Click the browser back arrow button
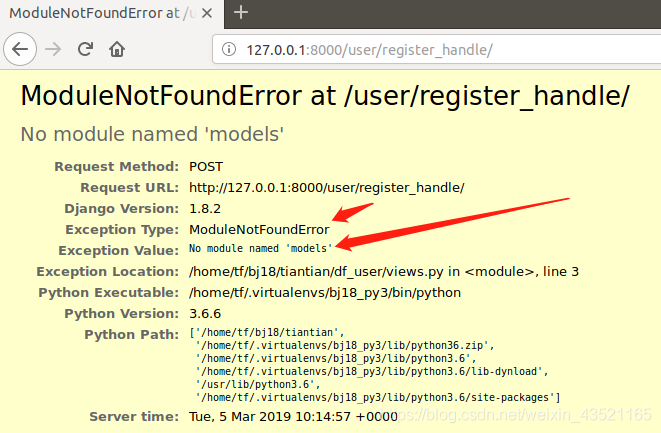This screenshot has height=433, width=661. 20,49
